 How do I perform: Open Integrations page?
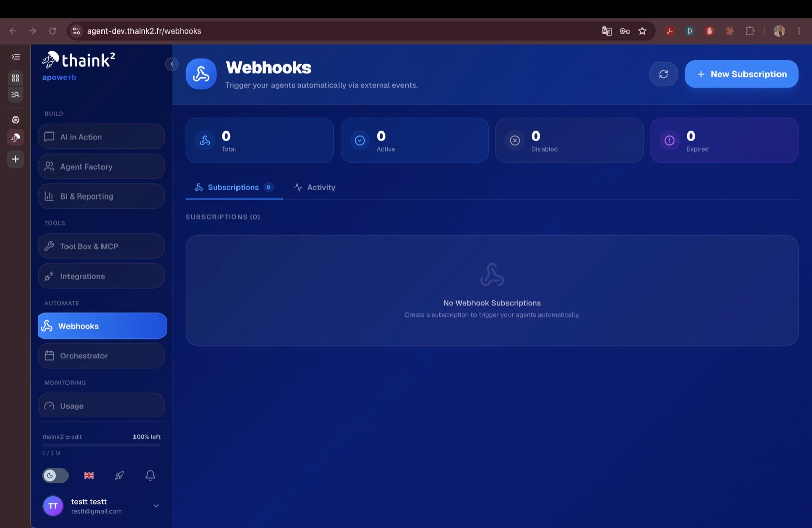coord(101,276)
